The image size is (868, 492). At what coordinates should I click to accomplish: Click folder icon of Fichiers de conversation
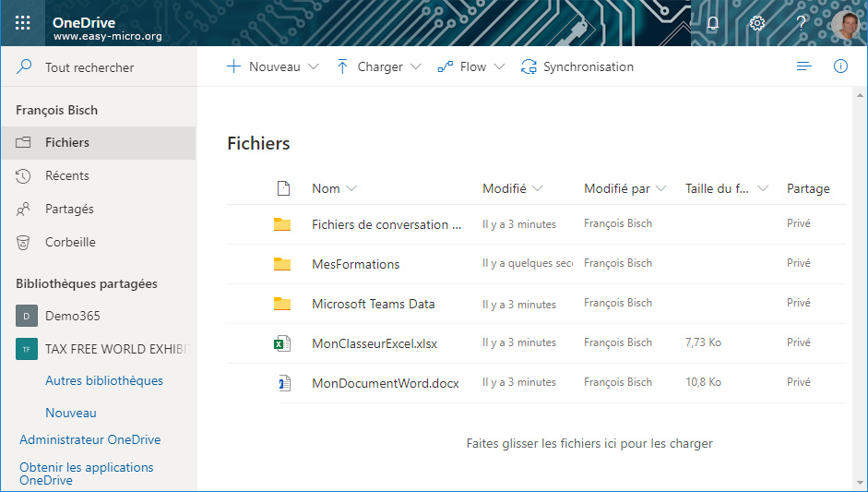click(x=282, y=224)
